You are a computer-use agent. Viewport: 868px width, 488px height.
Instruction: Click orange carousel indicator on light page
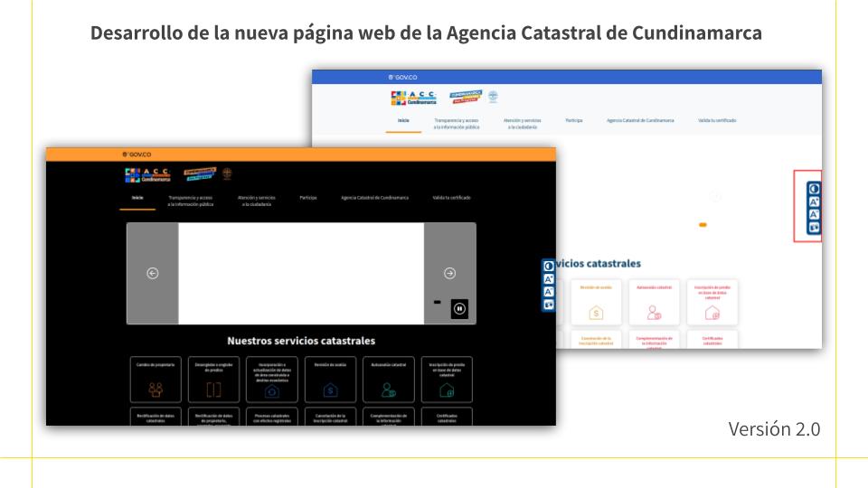point(703,225)
